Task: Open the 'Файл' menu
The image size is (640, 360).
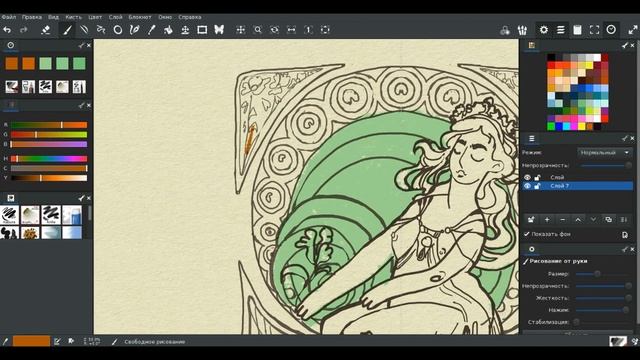Action: 9,17
